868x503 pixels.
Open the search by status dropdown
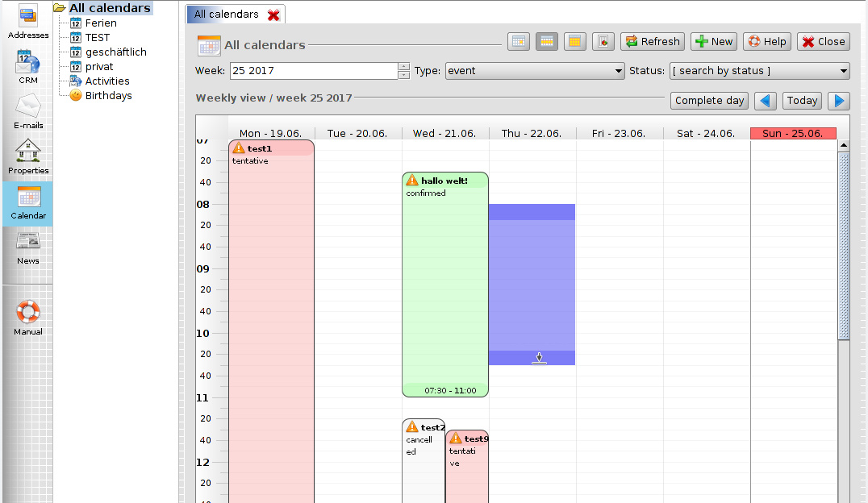pyautogui.click(x=759, y=71)
